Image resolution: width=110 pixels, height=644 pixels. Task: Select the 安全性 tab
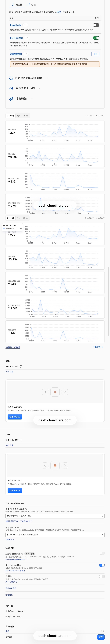point(17,4)
